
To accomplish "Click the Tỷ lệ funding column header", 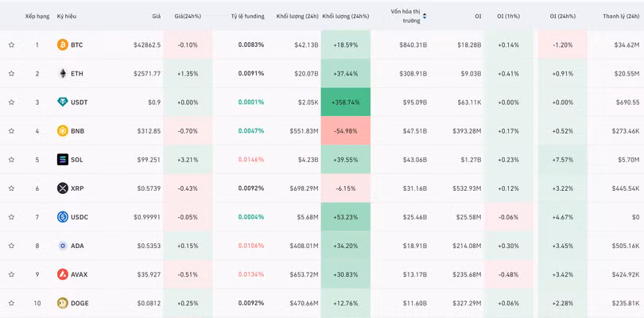I will [247, 17].
